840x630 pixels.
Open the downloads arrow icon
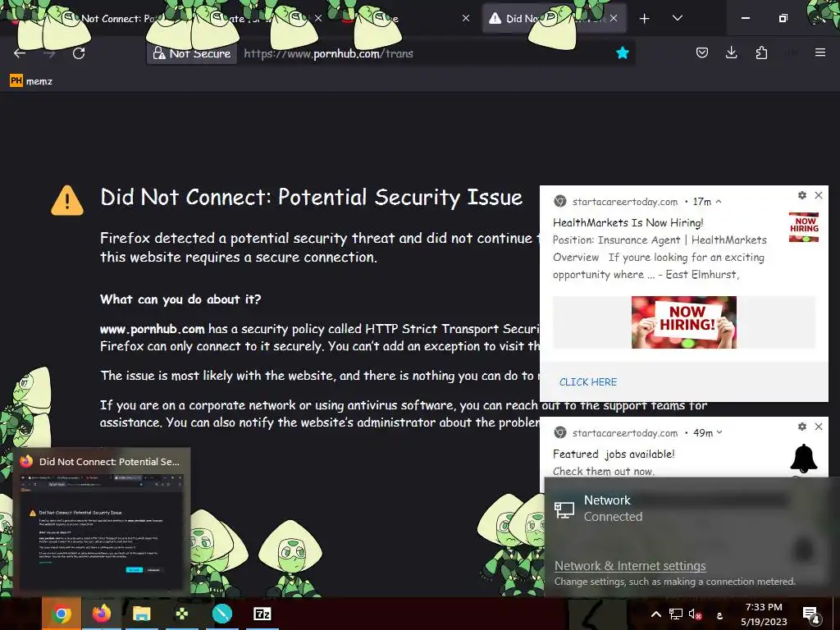[731, 52]
